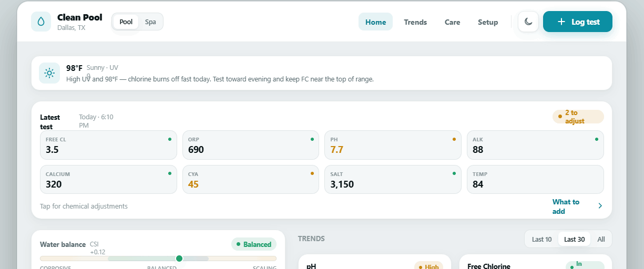Click the CSI water balance slider marker
The image size is (644, 269).
[179, 258]
